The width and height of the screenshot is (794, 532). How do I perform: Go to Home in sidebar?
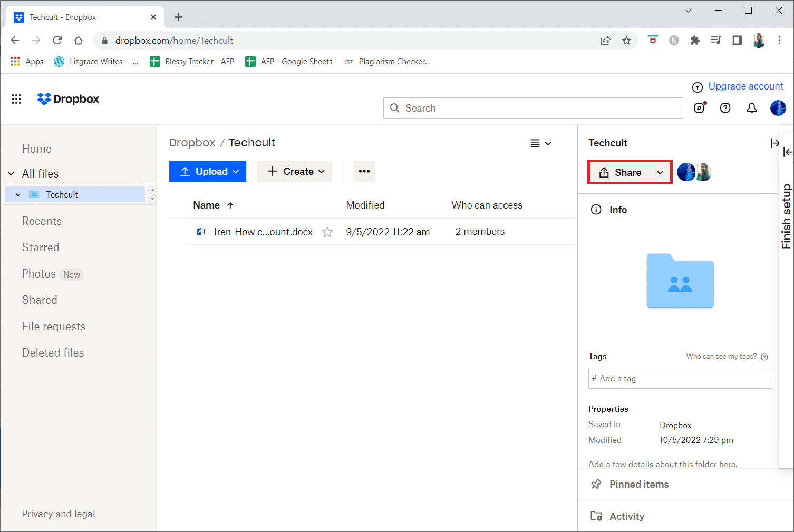37,149
